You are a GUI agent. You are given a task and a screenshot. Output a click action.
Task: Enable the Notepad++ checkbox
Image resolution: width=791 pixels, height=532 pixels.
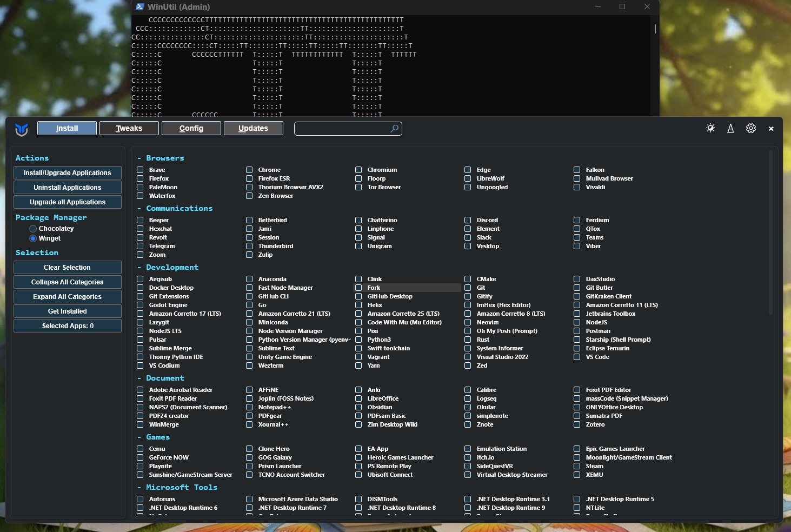(x=249, y=407)
